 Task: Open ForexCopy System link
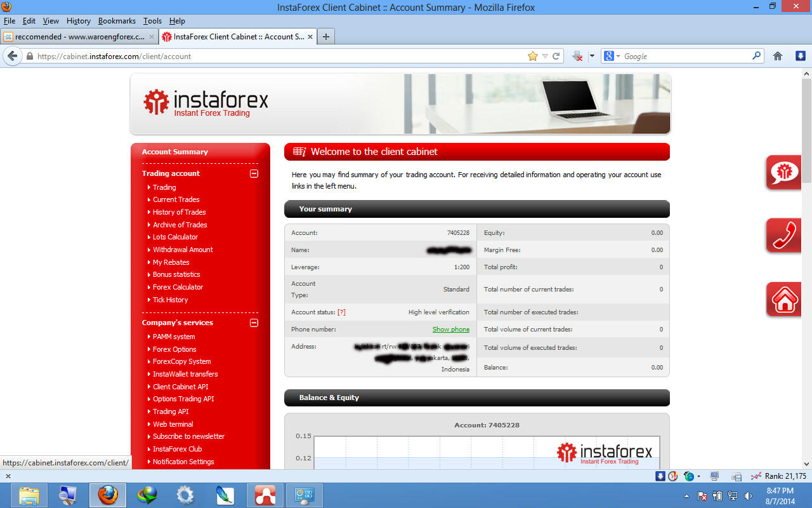tap(181, 361)
